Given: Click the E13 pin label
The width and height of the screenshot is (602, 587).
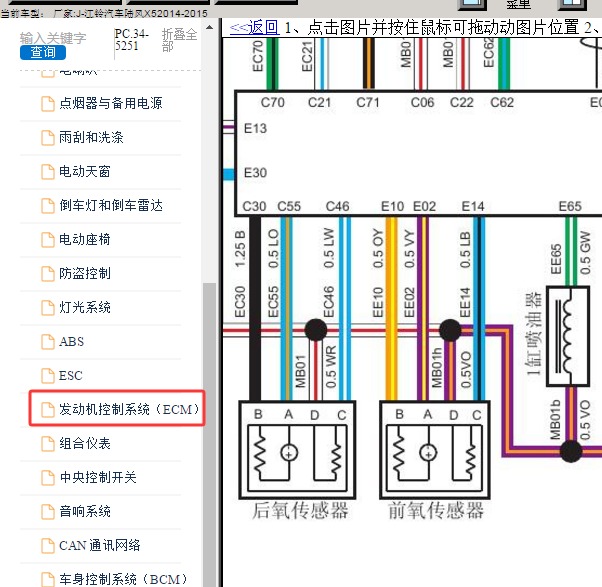Looking at the screenshot, I should 255,128.
